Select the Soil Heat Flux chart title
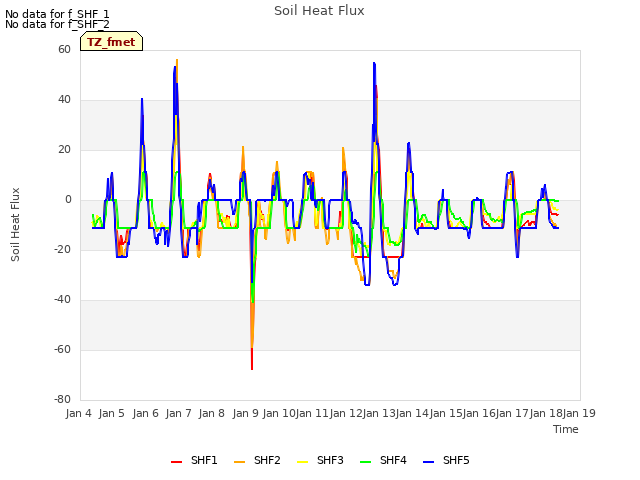The image size is (640, 480). point(319,11)
